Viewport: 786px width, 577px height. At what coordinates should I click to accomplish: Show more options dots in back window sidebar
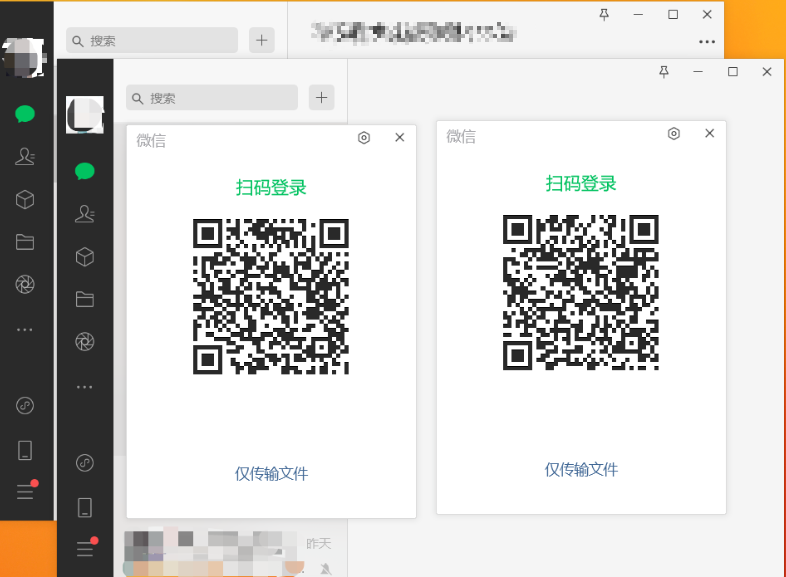coord(25,329)
